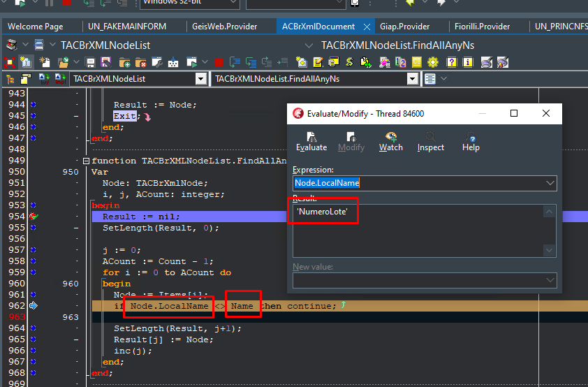Click the green S script icon
588x387 pixels.
349,62
